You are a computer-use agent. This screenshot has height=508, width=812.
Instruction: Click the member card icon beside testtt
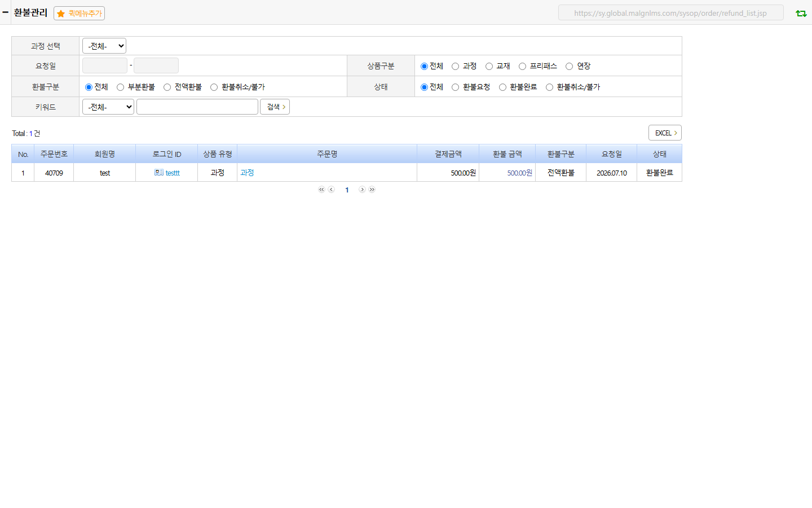tap(159, 172)
